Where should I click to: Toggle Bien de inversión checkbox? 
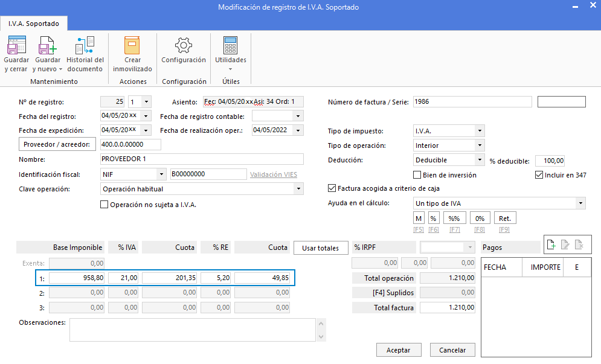tap(417, 174)
